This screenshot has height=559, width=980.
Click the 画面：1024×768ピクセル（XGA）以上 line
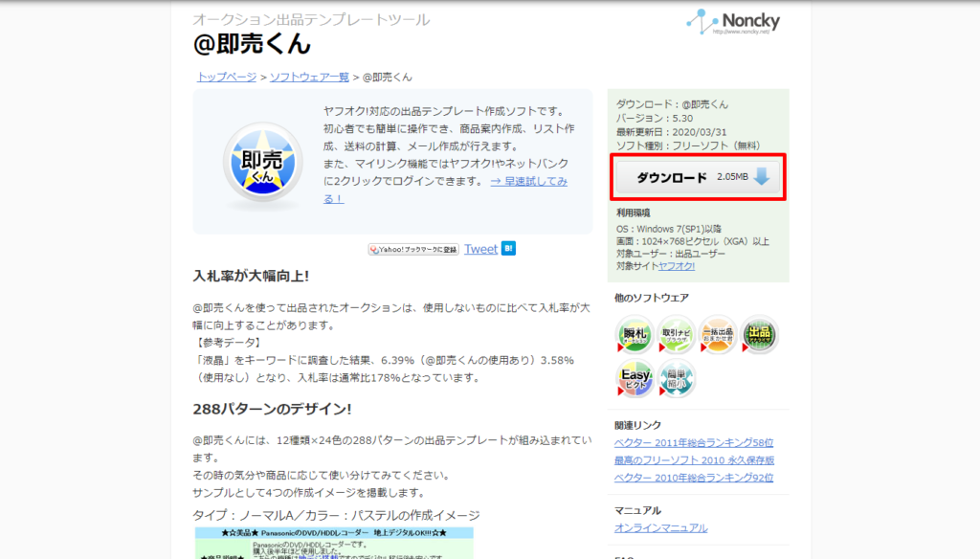[693, 241]
